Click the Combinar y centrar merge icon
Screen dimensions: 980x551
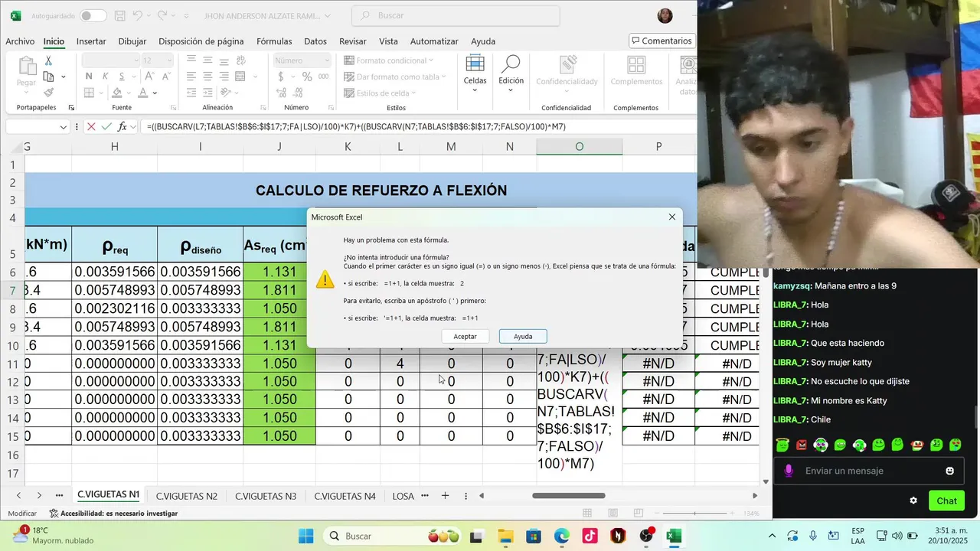click(241, 77)
